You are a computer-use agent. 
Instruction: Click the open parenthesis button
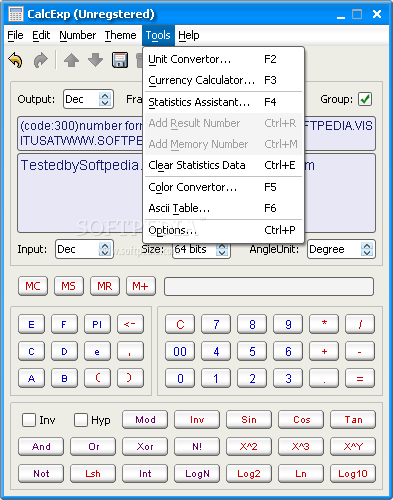click(97, 378)
